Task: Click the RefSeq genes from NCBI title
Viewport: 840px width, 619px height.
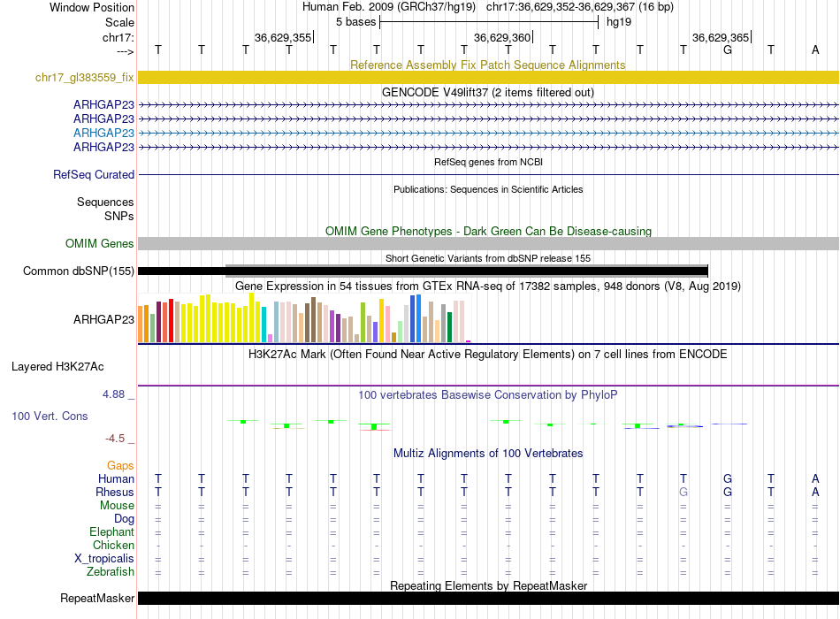Action: [488, 163]
